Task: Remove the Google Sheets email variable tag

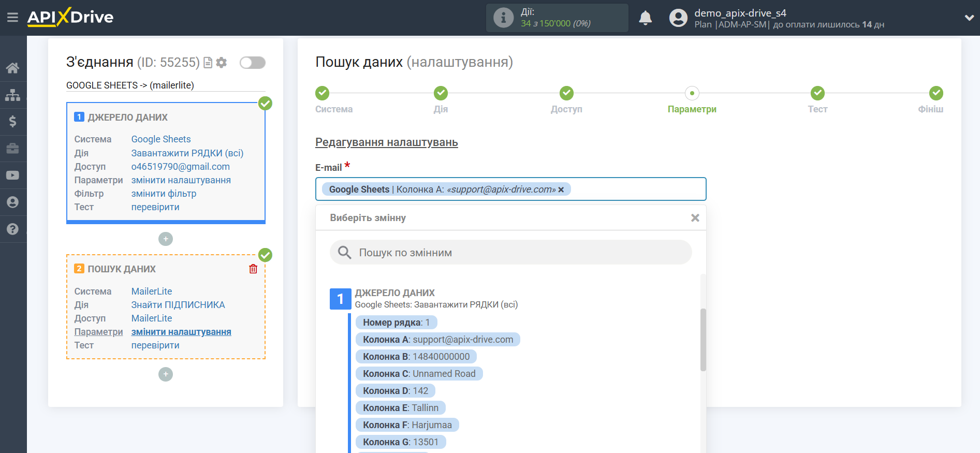Action: (561, 190)
